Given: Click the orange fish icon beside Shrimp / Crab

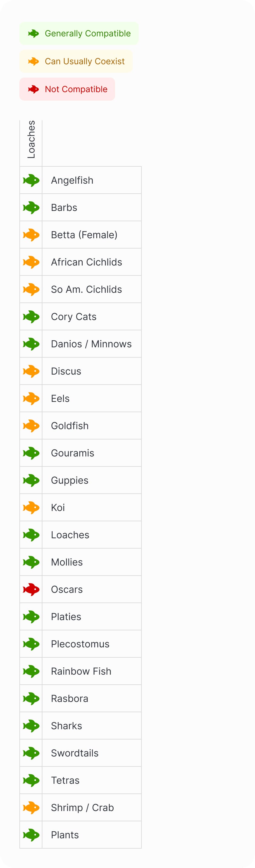Looking at the screenshot, I should [x=31, y=807].
